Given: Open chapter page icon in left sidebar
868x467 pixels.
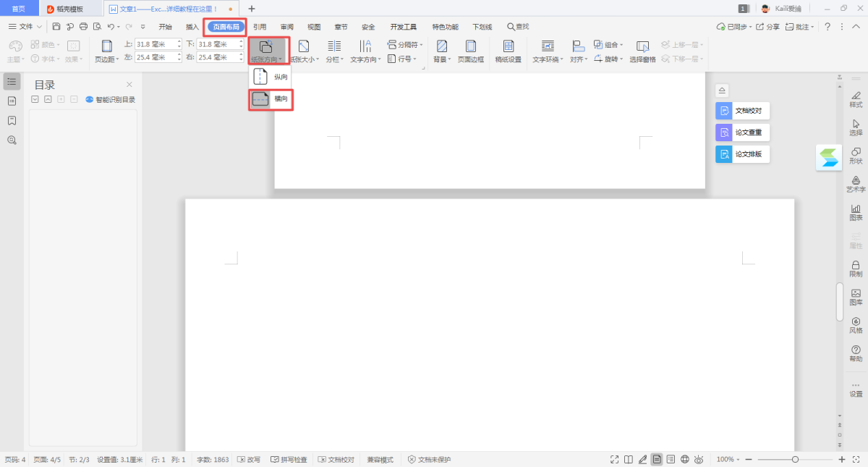Looking at the screenshot, I should point(12,101).
